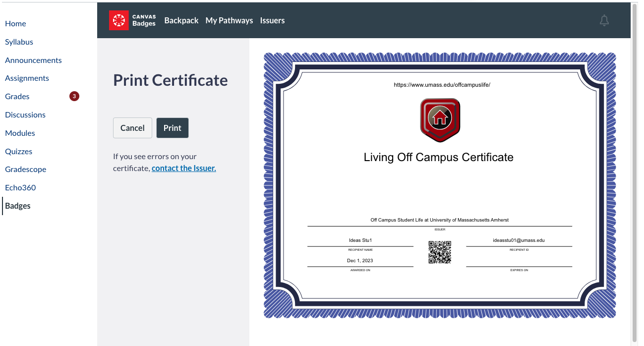Select Badges in the course navigation
The height and width of the screenshot is (346, 644).
click(x=17, y=206)
